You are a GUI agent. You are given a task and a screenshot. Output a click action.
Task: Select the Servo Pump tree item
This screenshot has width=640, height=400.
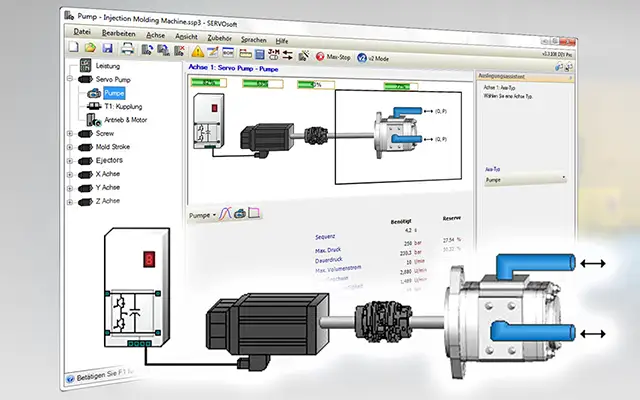(x=113, y=79)
